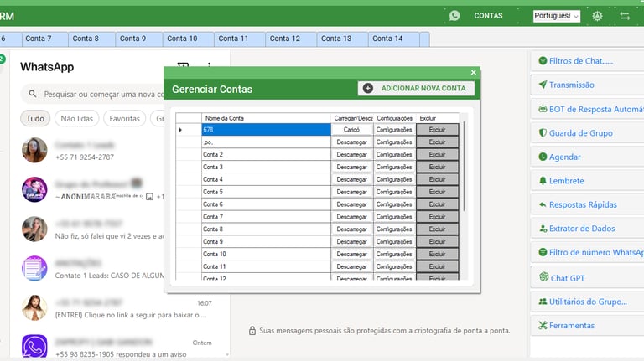Click Excluir for Conta 4
The width and height of the screenshot is (644, 361).
pyautogui.click(x=437, y=179)
